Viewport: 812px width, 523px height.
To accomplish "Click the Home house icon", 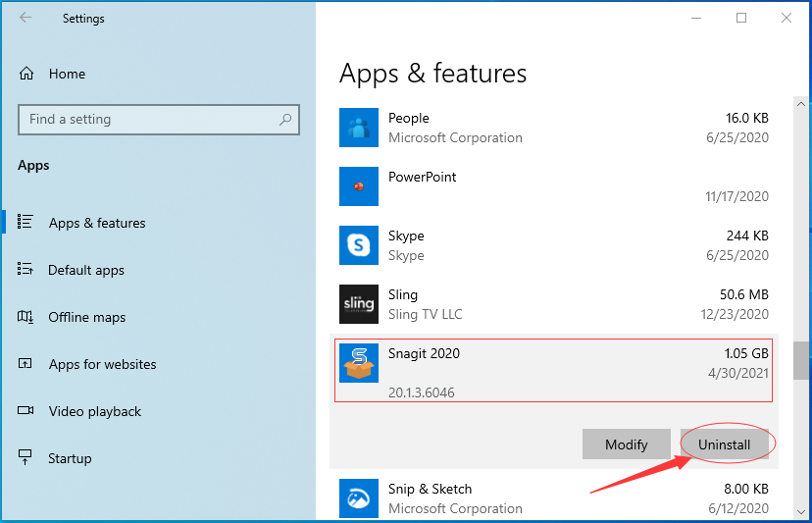I will (x=26, y=74).
